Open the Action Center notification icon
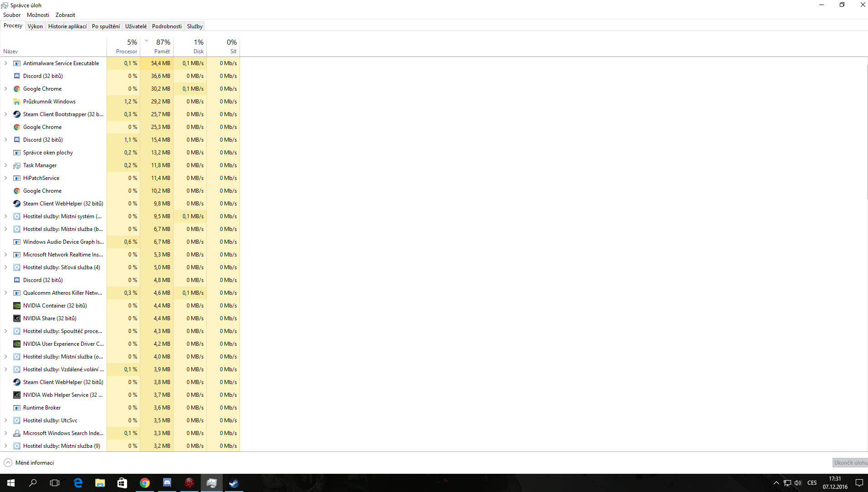 click(859, 483)
